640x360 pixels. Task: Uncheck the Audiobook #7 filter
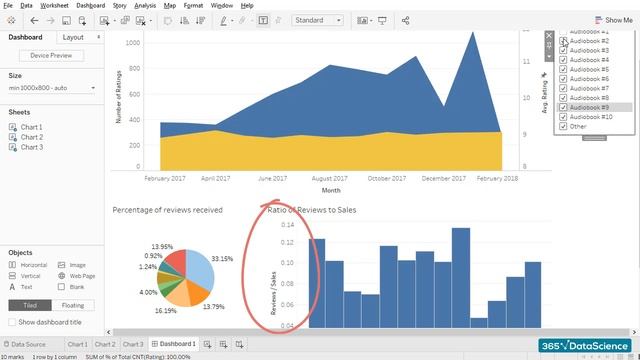coord(563,88)
